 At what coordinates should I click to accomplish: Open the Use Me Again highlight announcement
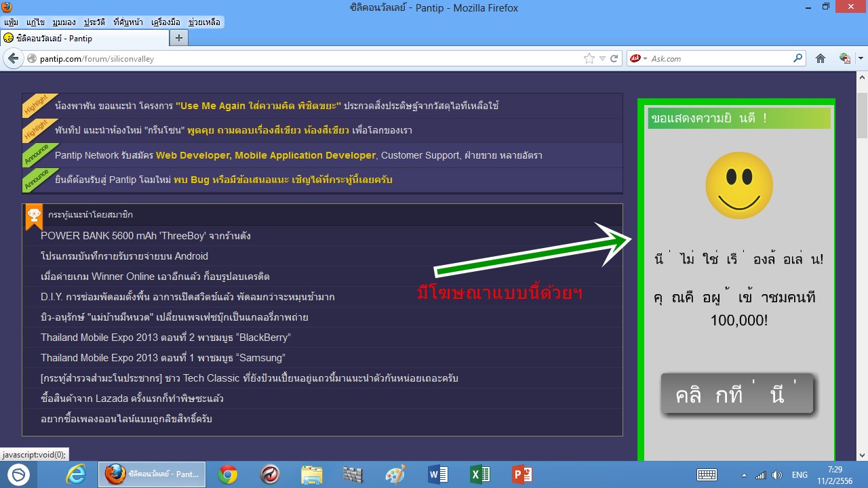(x=277, y=106)
